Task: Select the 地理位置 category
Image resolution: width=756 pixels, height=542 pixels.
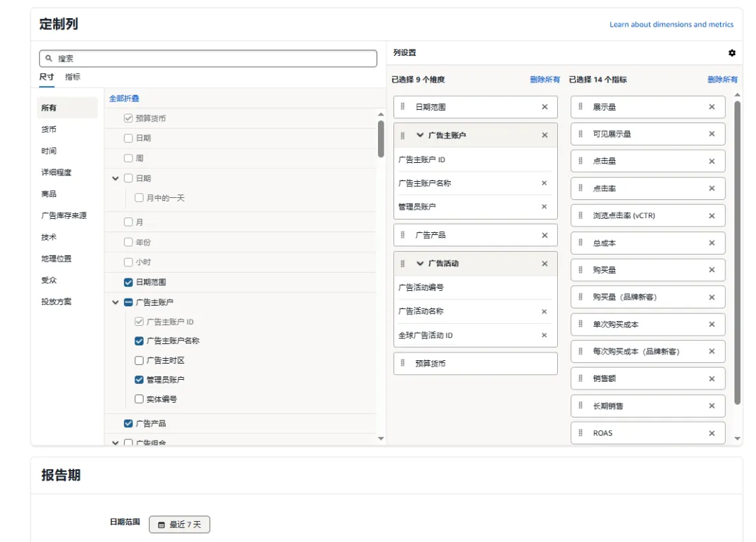Action: 56,259
